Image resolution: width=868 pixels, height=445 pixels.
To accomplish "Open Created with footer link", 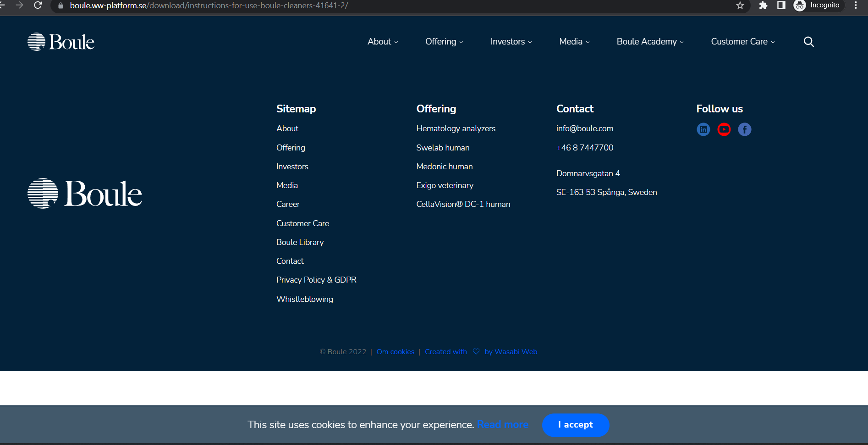I will coord(445,352).
